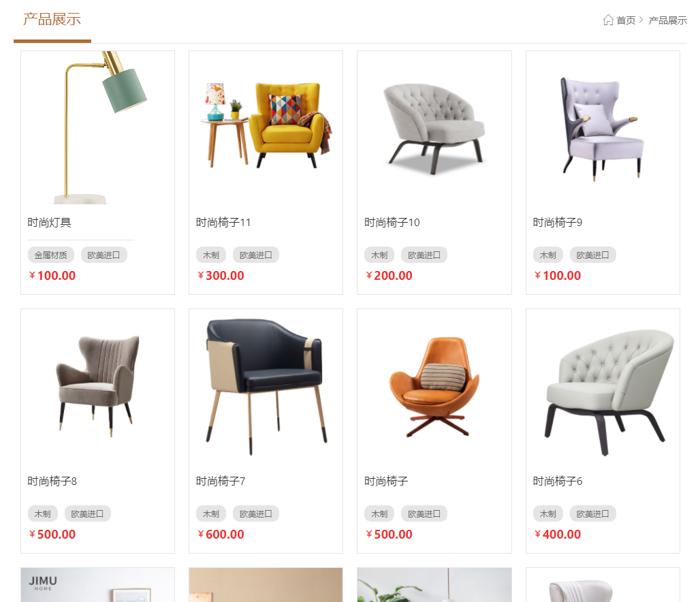Select the 产品展示 heading tab
Image resolution: width=700 pixels, height=602 pixels.
click(52, 20)
